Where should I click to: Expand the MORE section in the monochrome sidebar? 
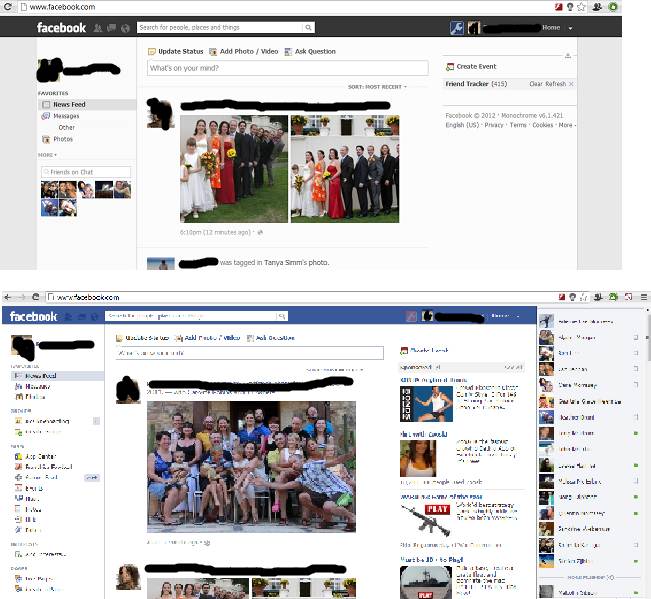tap(47, 155)
